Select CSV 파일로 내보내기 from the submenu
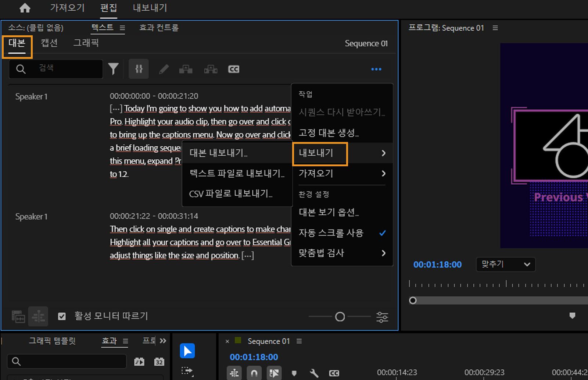Image resolution: width=588 pixels, height=380 pixels. [231, 194]
